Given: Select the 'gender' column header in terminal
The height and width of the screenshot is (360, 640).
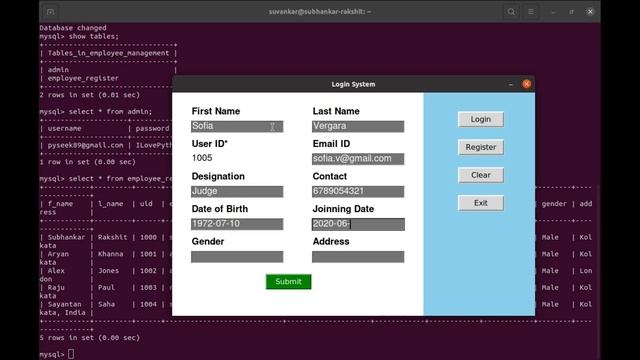Looking at the screenshot, I should coord(554,204).
